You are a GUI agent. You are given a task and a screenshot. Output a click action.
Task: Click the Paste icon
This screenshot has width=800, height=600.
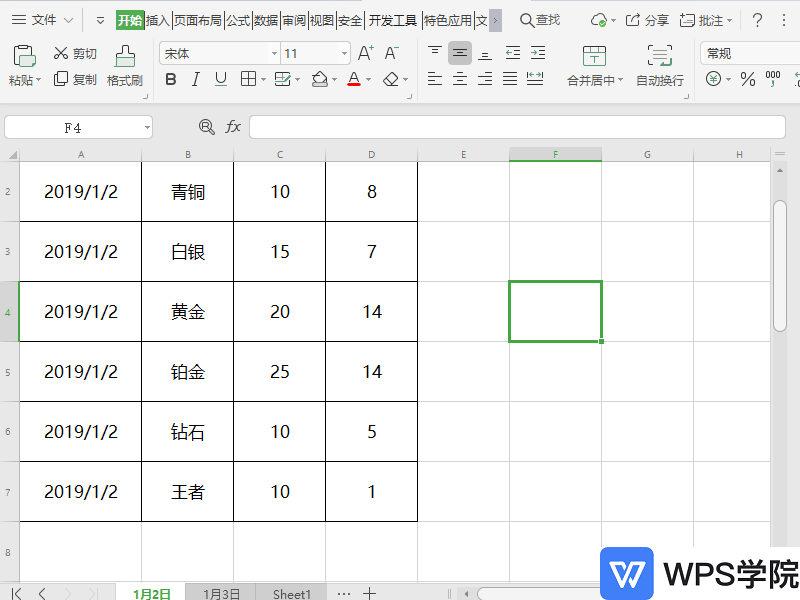[22, 55]
